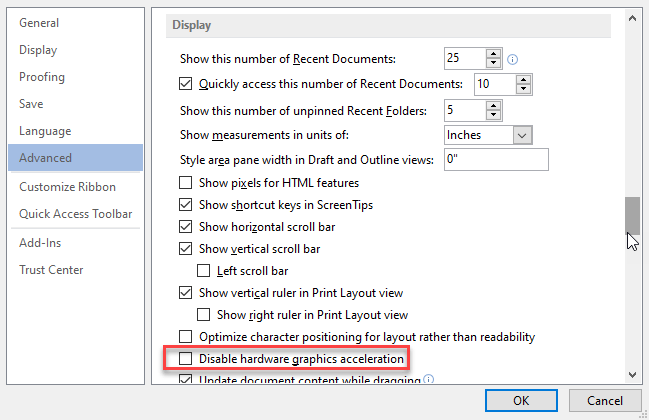Increase quick access documents number

524,79
